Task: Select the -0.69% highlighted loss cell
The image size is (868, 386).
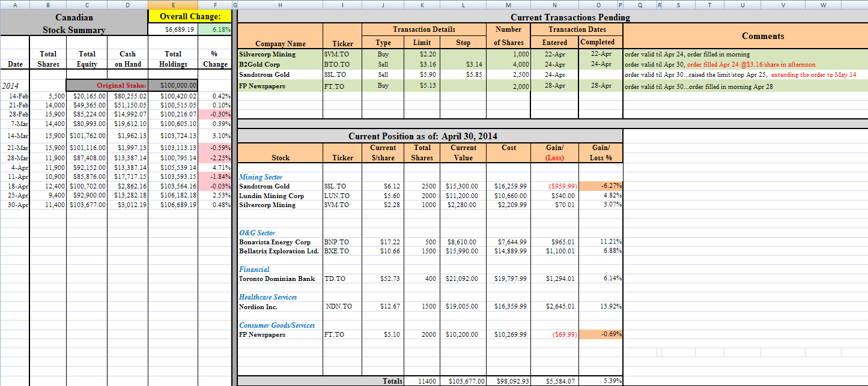Action: tap(601, 334)
